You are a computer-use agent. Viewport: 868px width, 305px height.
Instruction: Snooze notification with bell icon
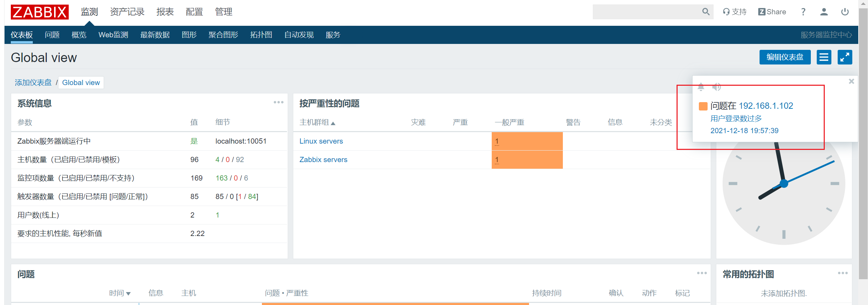click(701, 86)
